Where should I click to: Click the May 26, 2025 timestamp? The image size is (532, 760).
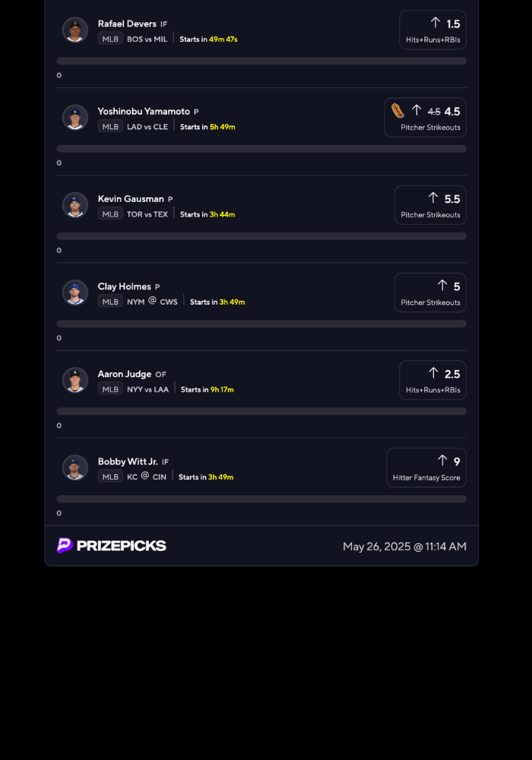coord(404,546)
